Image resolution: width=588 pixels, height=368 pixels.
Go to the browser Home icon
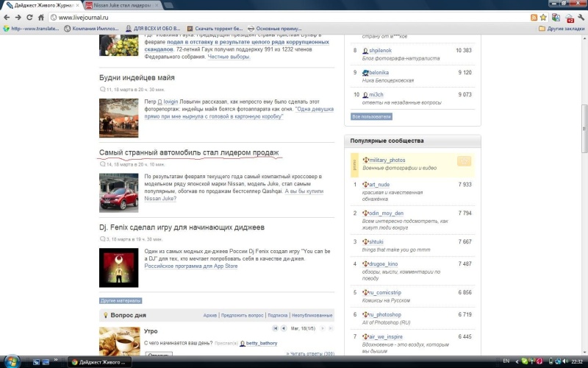click(41, 17)
